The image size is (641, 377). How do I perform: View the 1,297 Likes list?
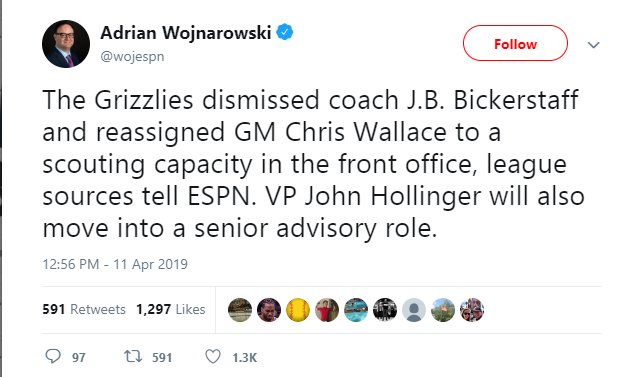(170, 309)
